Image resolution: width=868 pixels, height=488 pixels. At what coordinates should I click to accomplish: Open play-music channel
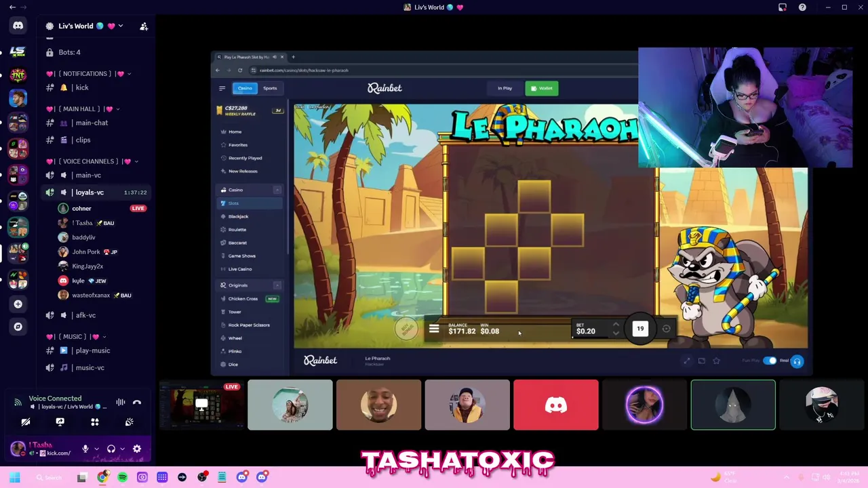click(x=91, y=350)
